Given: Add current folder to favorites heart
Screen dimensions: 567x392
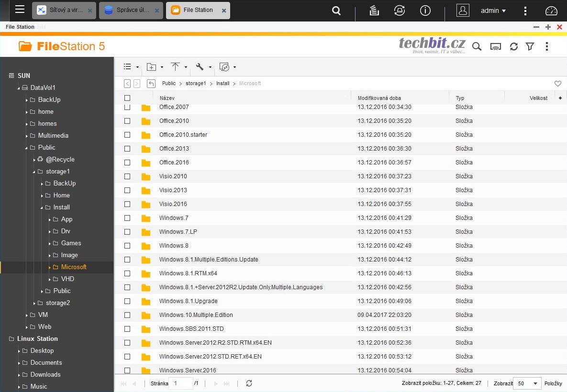Looking at the screenshot, I should coord(557,84).
